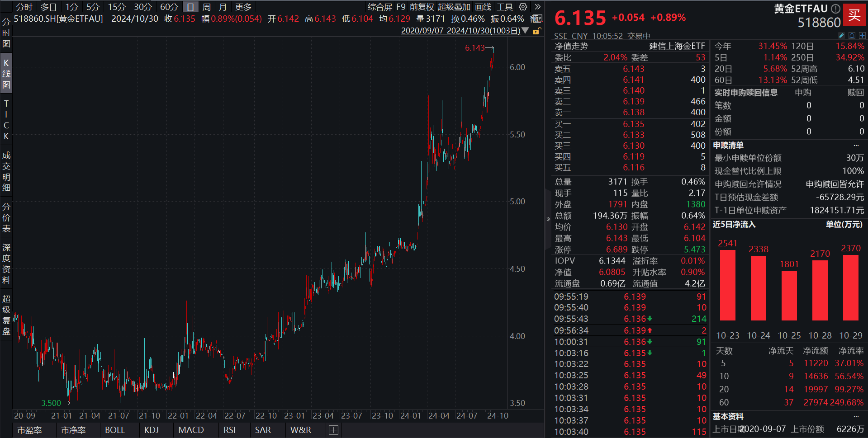Add indicator with plus icon at bottom
The height and width of the screenshot is (438, 868).
point(333,430)
